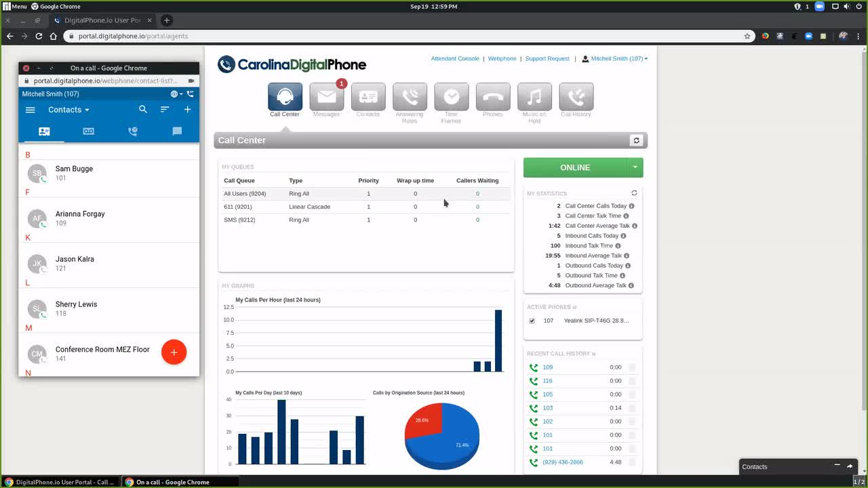This screenshot has height=488, width=868.
Task: Open the system Menu button
Action: coord(15,6)
